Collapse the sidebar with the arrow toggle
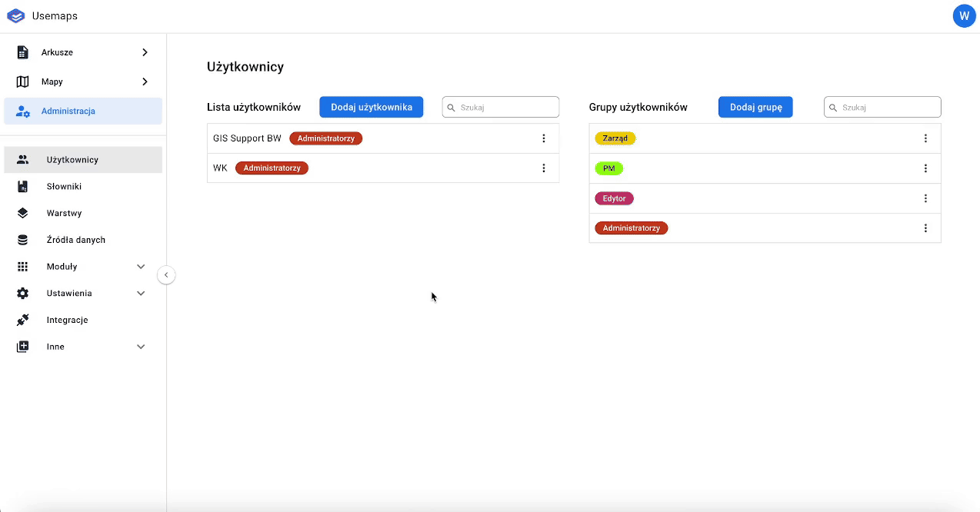 coord(166,275)
